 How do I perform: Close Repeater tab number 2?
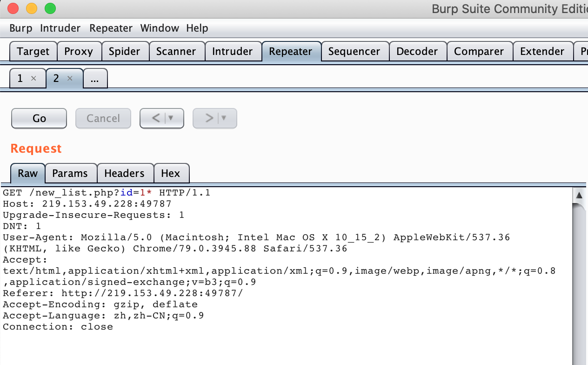click(70, 79)
